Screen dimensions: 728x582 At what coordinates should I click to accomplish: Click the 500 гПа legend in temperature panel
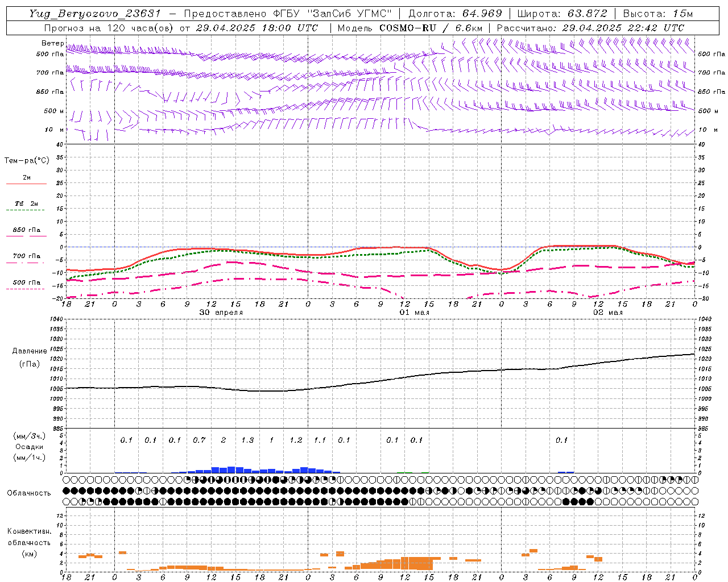[26, 282]
